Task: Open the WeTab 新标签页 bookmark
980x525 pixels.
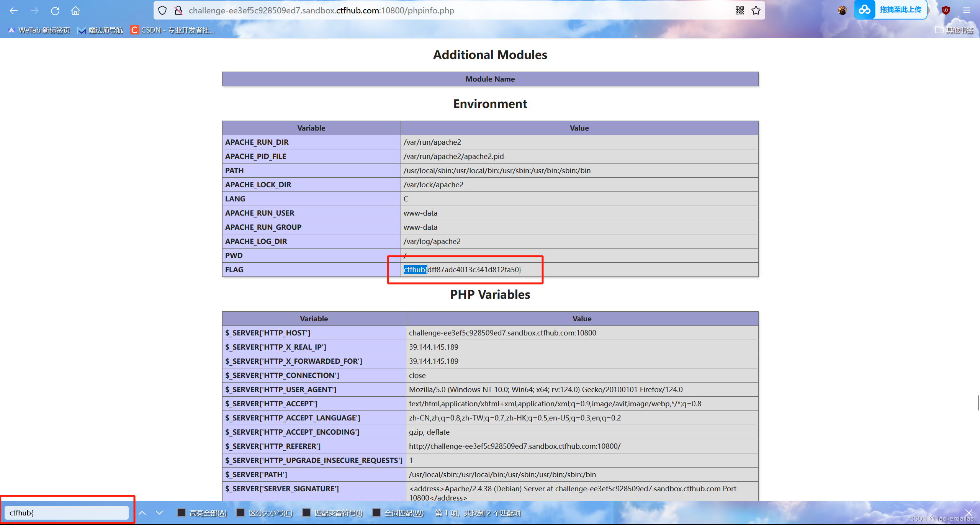Action: pyautogui.click(x=39, y=30)
